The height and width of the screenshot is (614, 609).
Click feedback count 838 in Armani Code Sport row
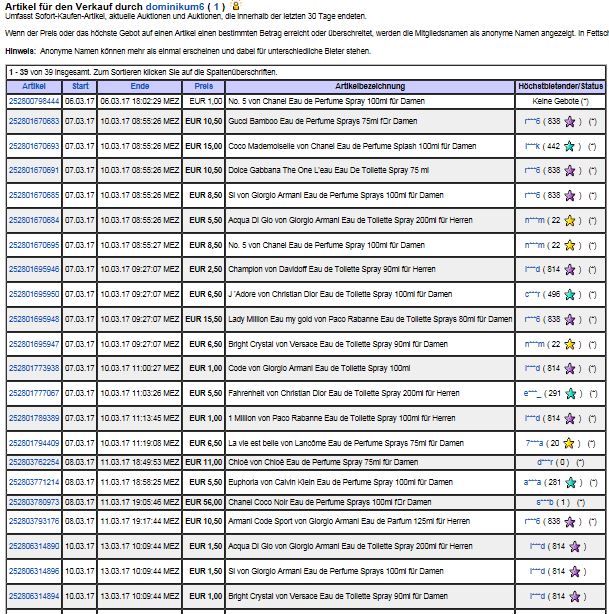coord(553,521)
